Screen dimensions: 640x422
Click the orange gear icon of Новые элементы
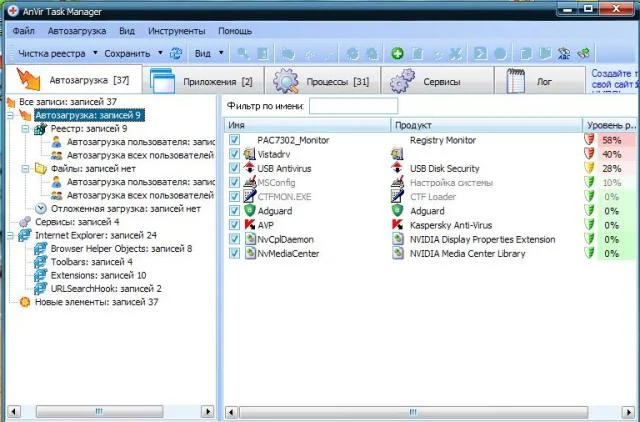click(25, 302)
